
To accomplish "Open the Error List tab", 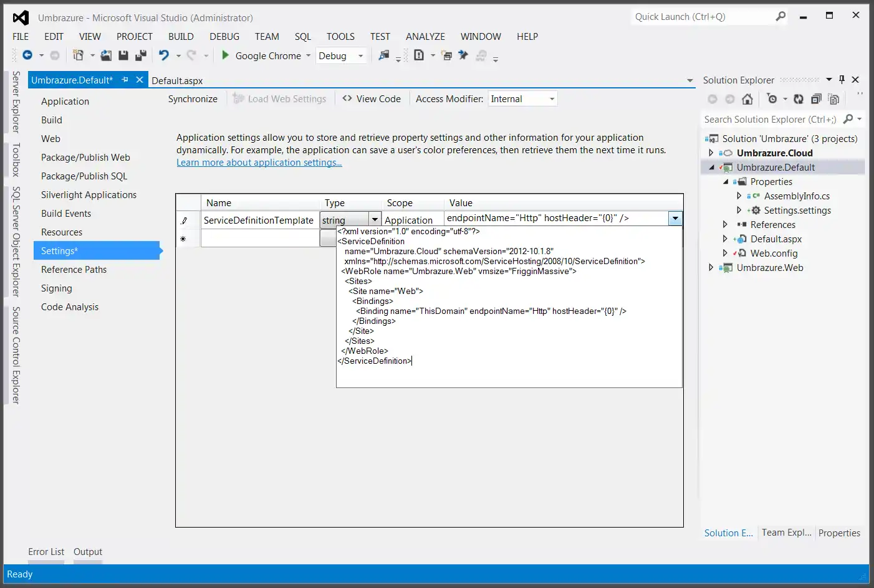I will (46, 552).
